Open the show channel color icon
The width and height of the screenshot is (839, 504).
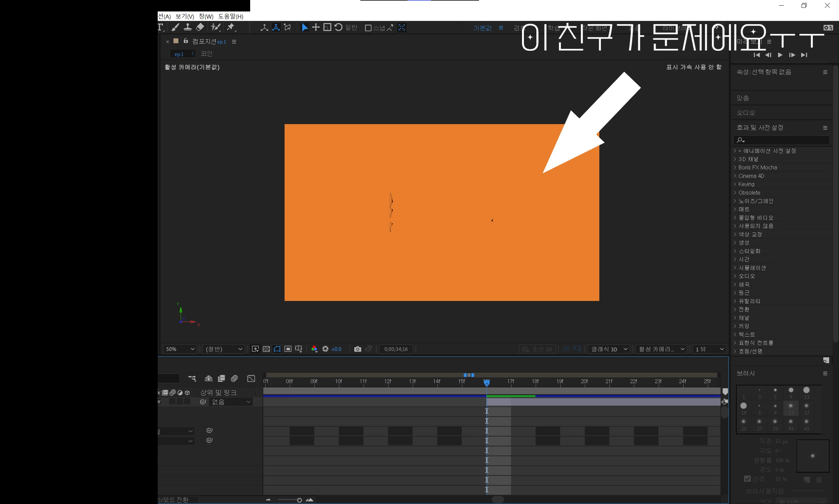[x=314, y=349]
